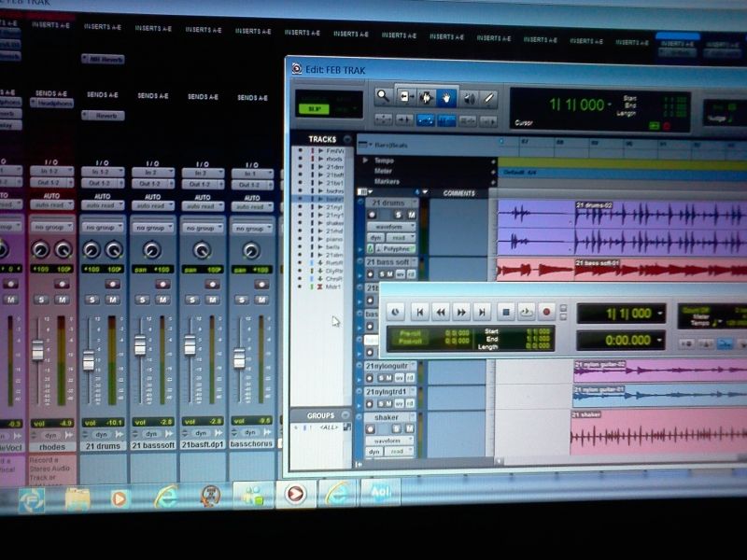Select the Grabber hand tool
The width and height of the screenshot is (747, 560).
[447, 97]
